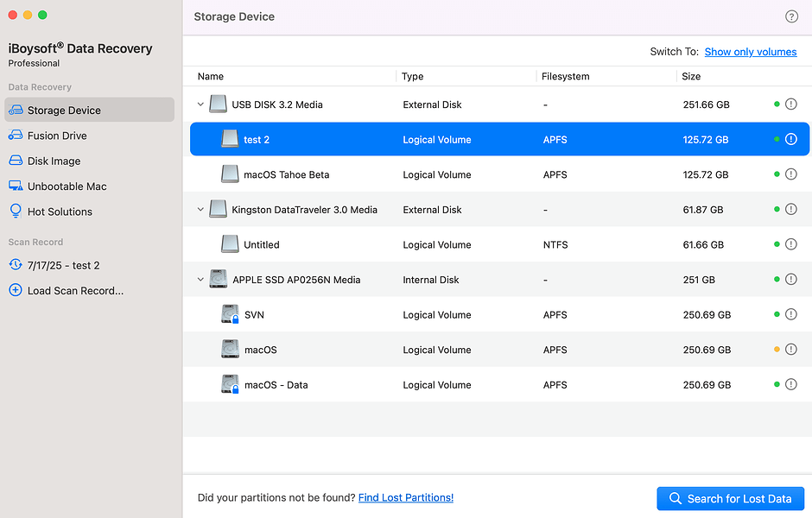
Task: Click the 61.66 GB size value
Action: [703, 244]
